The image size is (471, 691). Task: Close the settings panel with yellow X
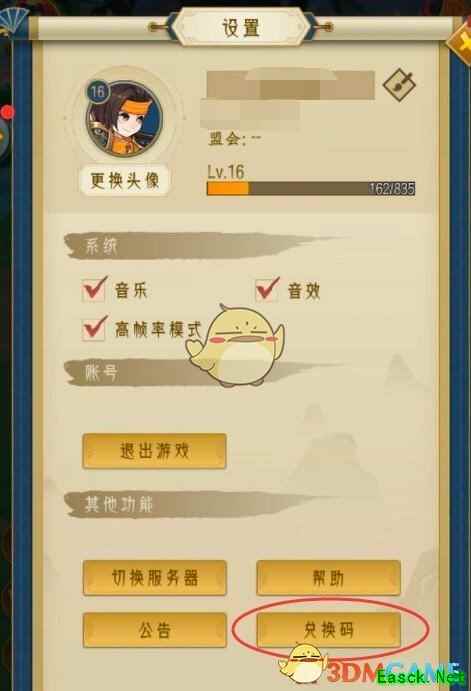461,43
